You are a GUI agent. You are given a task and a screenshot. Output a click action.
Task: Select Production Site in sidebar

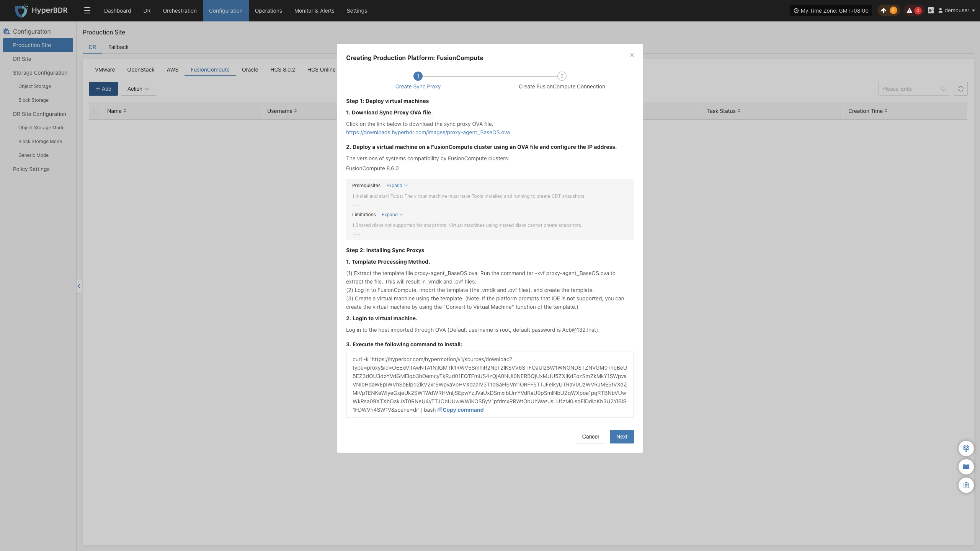click(38, 45)
